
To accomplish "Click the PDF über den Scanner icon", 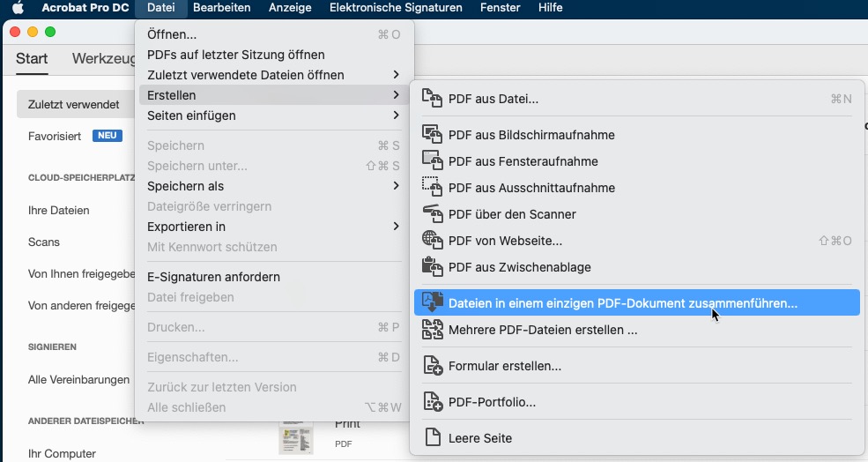I will pyautogui.click(x=432, y=214).
